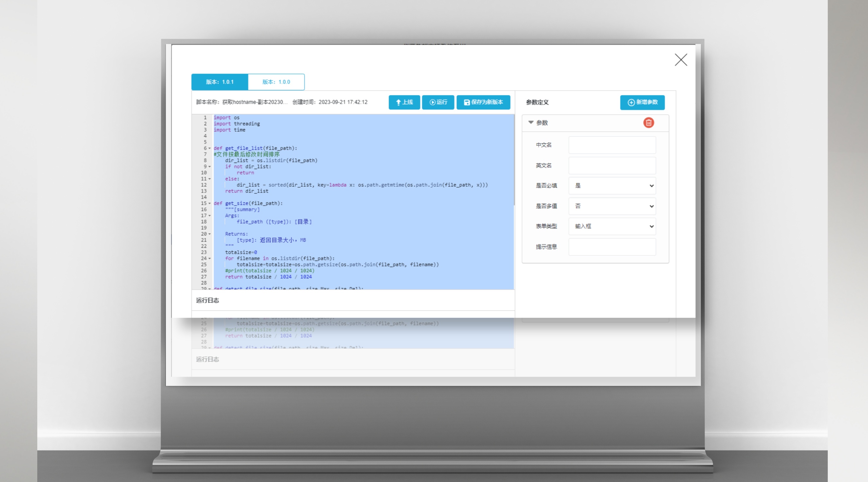Image resolution: width=868 pixels, height=482 pixels.
Task: Close the script dialog with the X icon
Action: pos(681,60)
